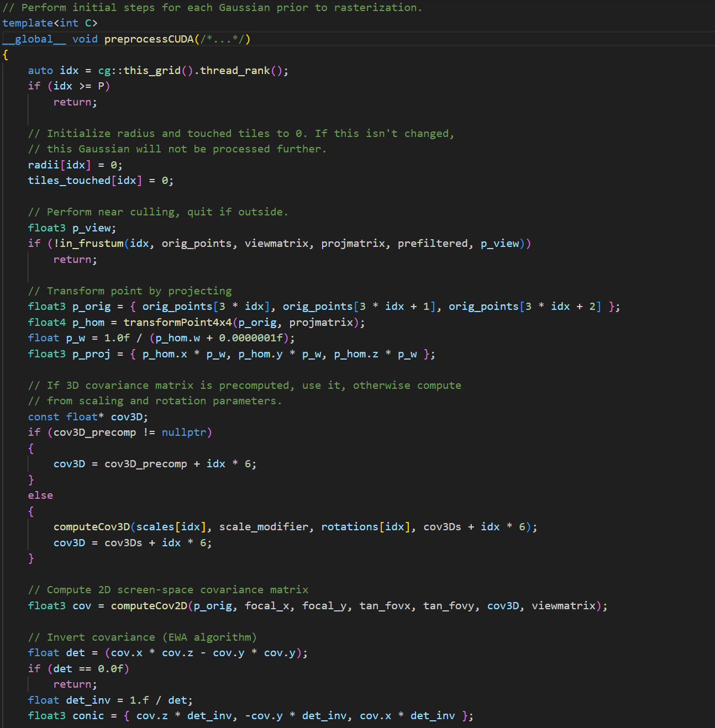Click the rotations[idx] argument
Image resolution: width=715 pixels, height=728 pixels.
coord(365,527)
